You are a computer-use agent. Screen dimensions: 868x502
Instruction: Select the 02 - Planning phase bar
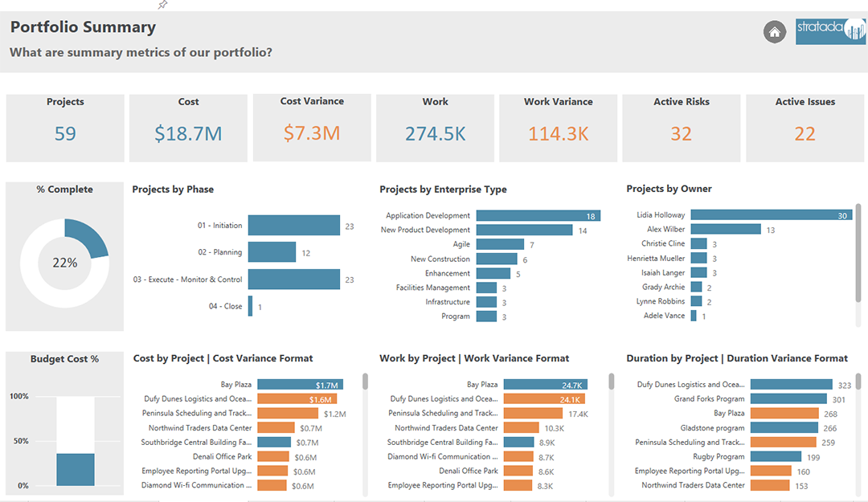(272, 252)
